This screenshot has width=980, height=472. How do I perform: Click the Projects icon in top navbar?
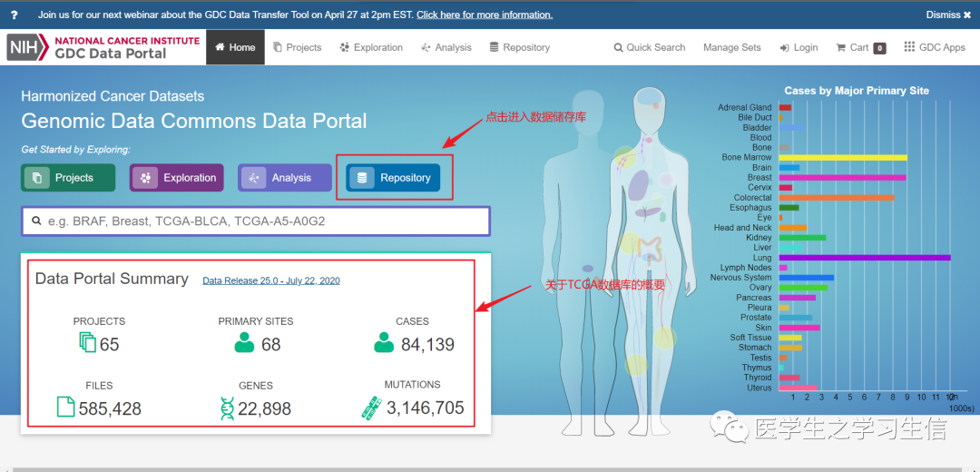pos(279,47)
